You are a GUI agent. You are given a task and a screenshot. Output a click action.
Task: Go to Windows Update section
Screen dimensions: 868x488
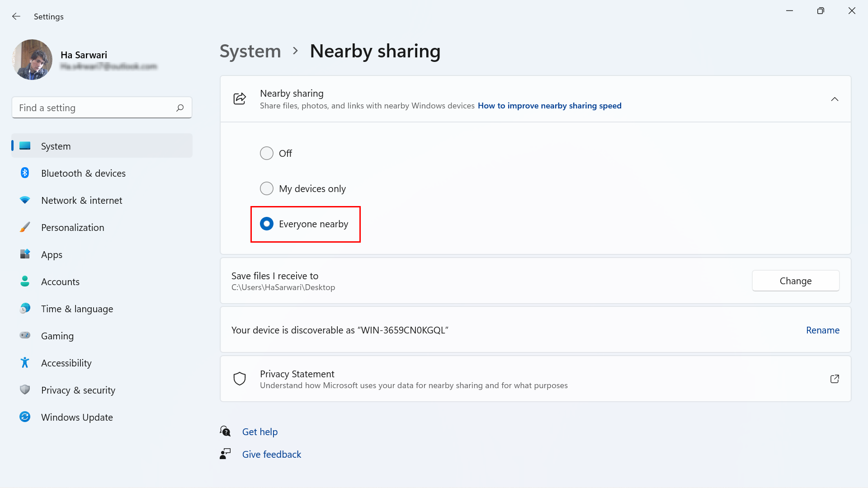(25, 417)
